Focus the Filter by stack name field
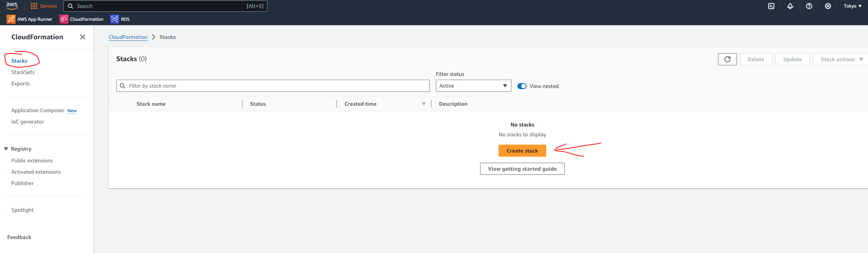 [273, 86]
